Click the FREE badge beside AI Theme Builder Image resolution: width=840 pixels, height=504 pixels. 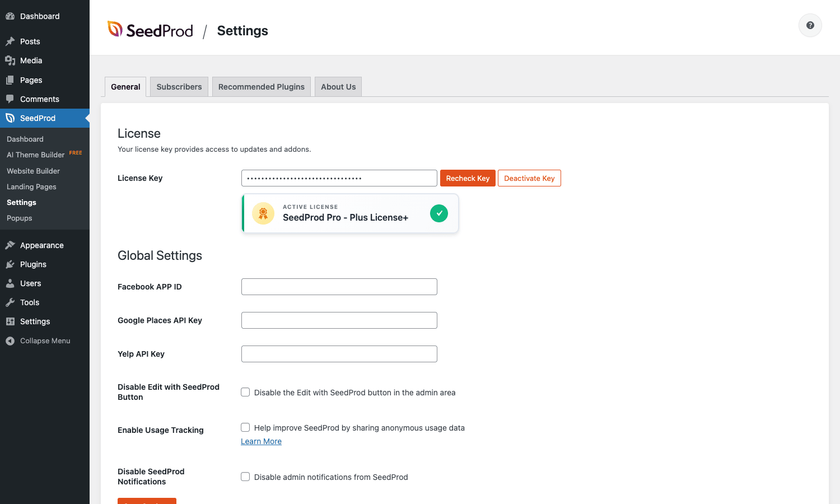point(76,153)
